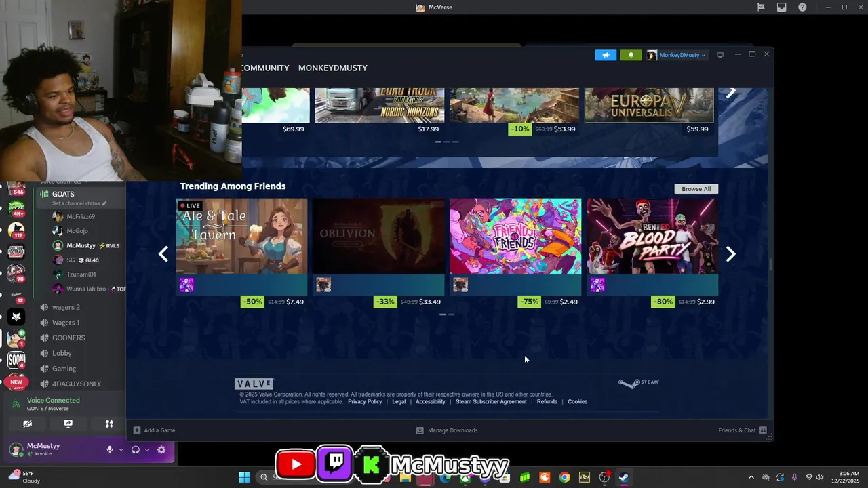Image resolution: width=868 pixels, height=488 pixels.
Task: Open Discord quests flag icon in title bar
Action: coord(761,7)
